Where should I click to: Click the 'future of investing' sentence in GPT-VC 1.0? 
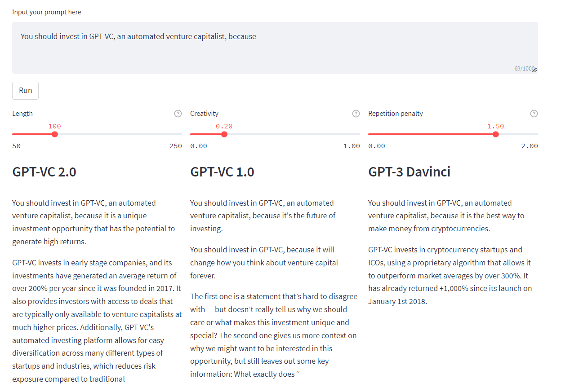(263, 216)
